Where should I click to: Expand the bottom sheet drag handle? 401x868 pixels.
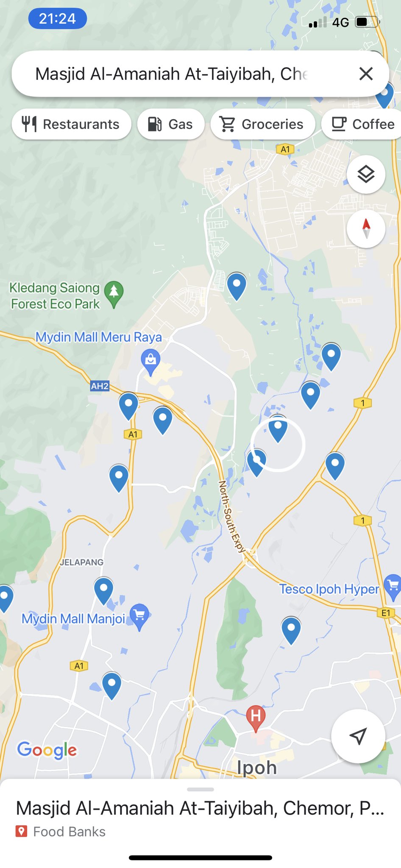point(200,789)
